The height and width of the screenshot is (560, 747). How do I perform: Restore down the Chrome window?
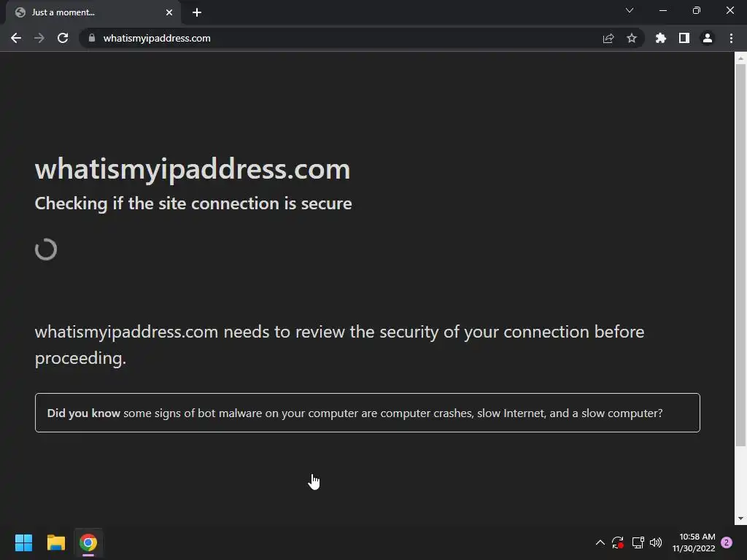point(697,10)
